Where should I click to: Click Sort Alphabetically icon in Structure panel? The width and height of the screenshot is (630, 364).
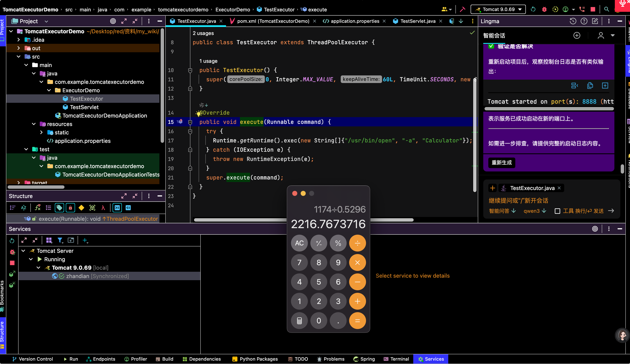23,208
